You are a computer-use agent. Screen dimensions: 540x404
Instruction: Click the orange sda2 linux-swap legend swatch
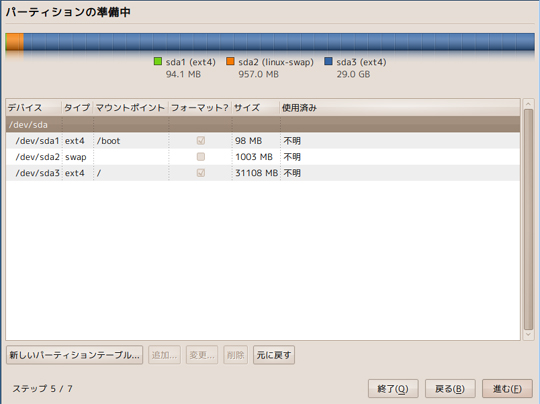[x=230, y=62]
